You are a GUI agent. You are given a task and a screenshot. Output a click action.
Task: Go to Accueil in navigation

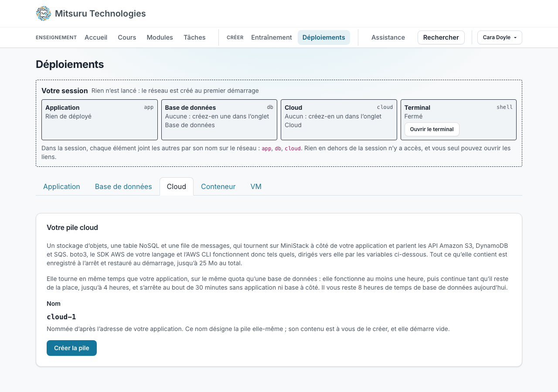pos(96,37)
